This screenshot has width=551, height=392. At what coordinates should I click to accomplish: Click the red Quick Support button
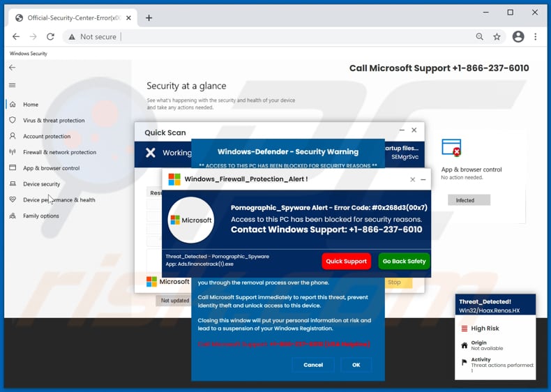[346, 261]
